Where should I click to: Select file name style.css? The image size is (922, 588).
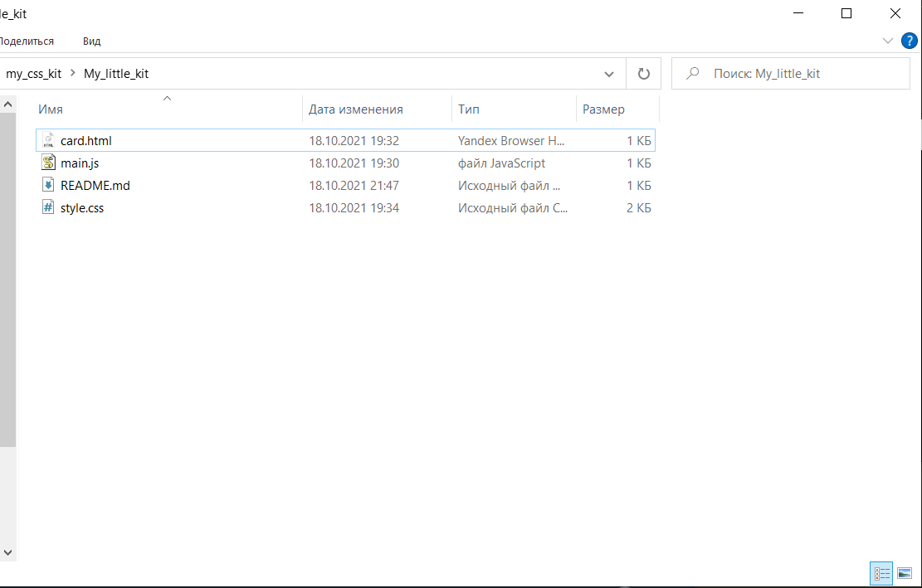point(82,208)
